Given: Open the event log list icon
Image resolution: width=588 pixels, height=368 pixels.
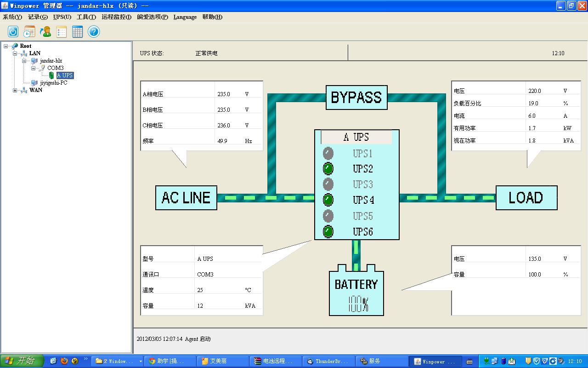Looking at the screenshot, I should click(61, 31).
